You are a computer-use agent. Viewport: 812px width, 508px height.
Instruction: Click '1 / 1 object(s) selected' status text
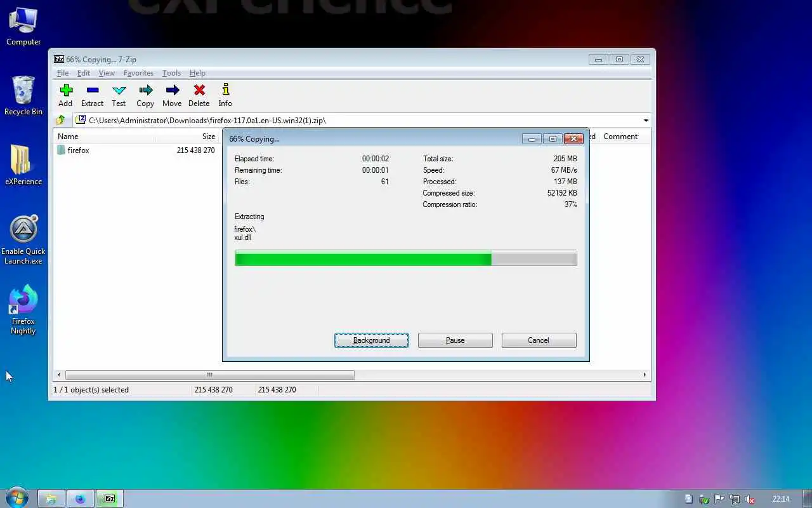click(x=91, y=390)
